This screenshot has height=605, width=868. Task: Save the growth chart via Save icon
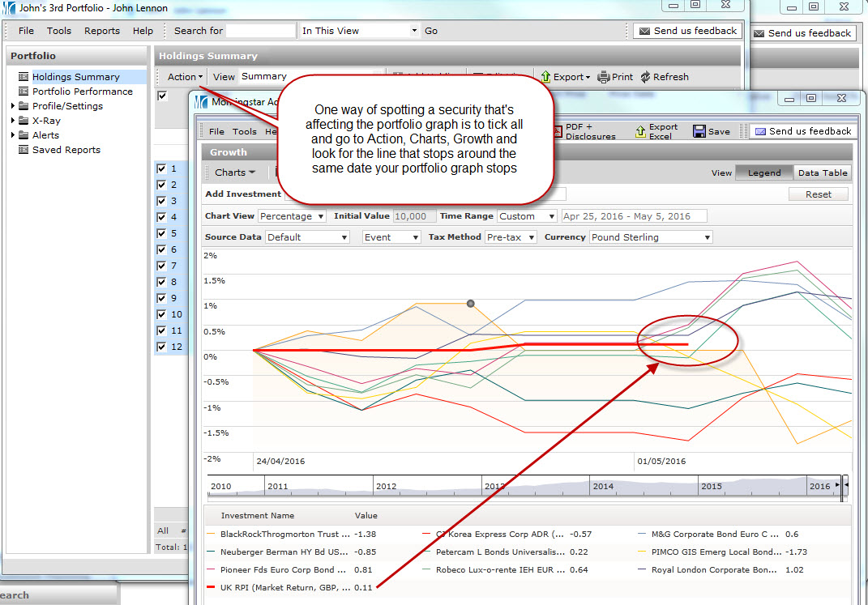click(x=698, y=131)
